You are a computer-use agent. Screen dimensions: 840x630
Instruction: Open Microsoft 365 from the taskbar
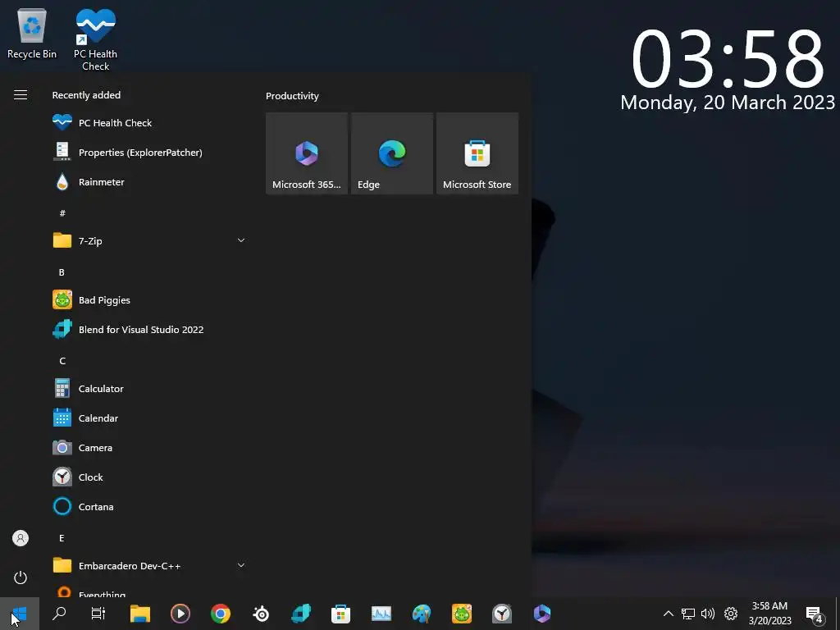(542, 614)
